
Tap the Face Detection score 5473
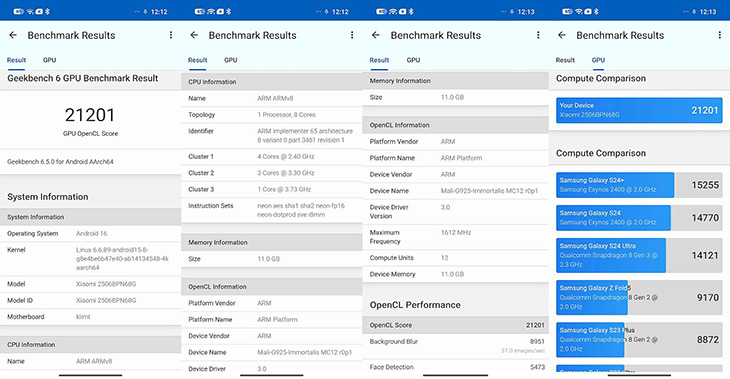click(537, 367)
